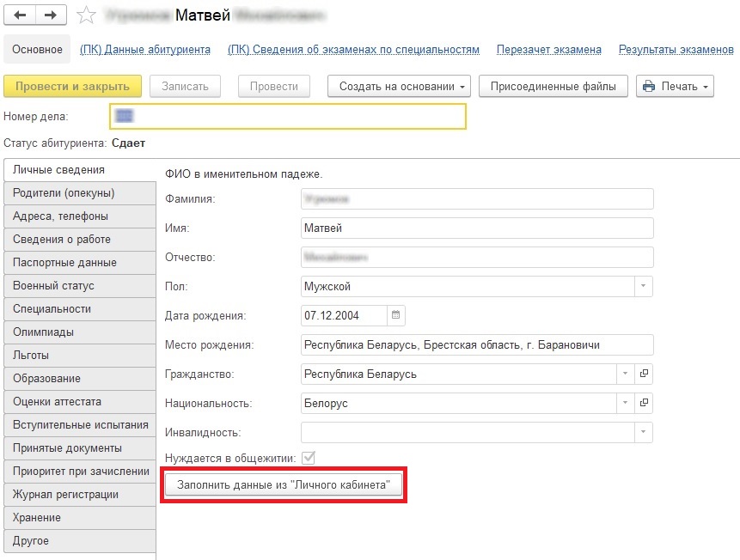740x560 pixels.
Task: Expand the Пол dropdown list
Action: (643, 286)
